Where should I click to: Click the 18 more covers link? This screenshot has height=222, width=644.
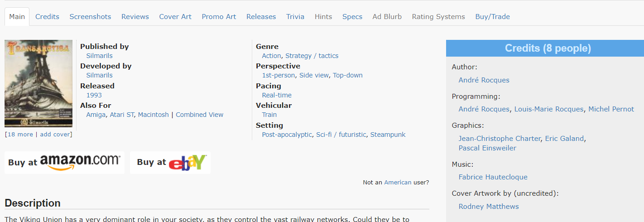[20, 135]
